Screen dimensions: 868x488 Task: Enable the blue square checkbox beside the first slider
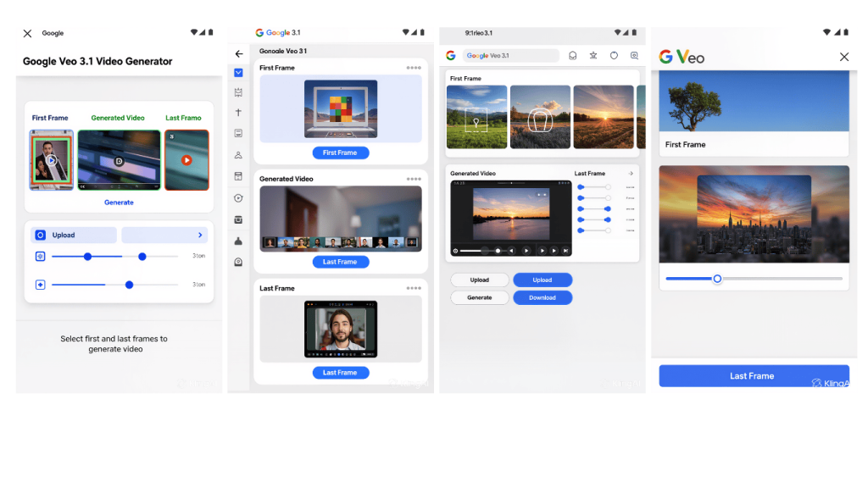click(x=40, y=256)
